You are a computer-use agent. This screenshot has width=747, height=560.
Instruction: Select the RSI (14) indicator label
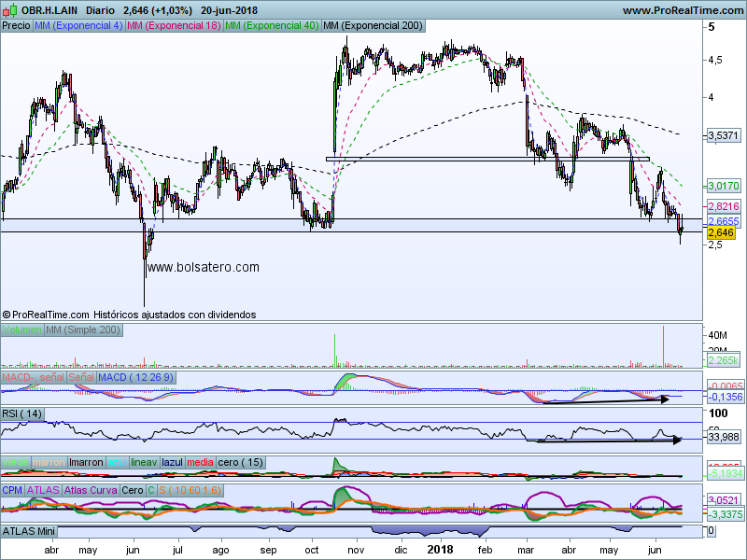23,413
